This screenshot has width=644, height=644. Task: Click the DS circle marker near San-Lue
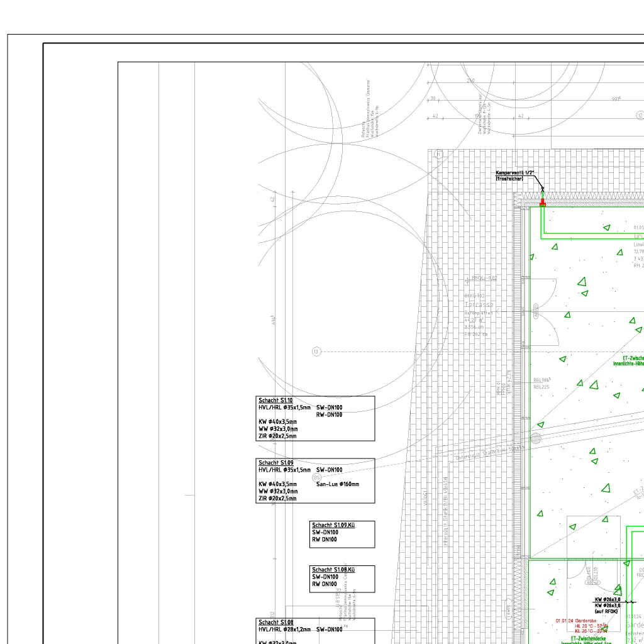[x=316, y=477]
